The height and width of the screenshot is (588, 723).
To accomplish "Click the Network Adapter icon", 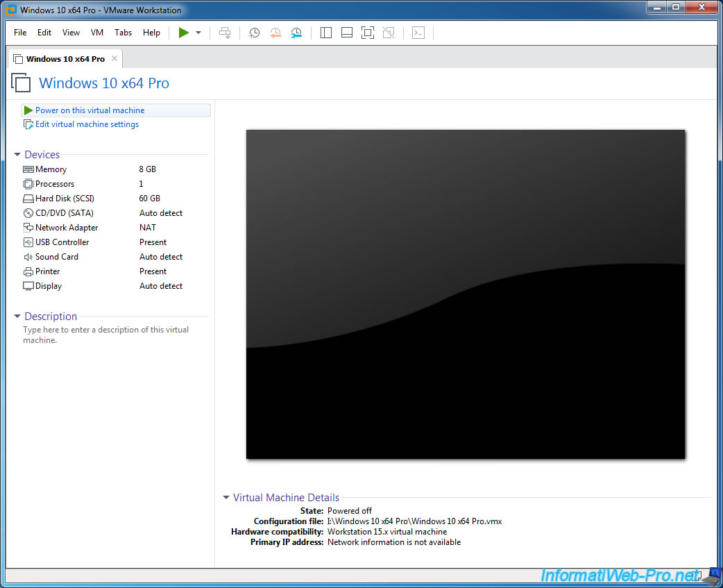I will click(28, 228).
